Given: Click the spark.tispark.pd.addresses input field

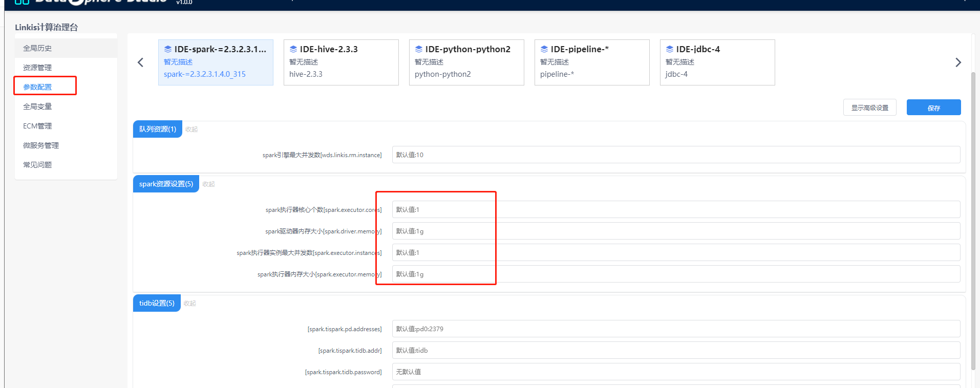Looking at the screenshot, I should [x=676, y=329].
